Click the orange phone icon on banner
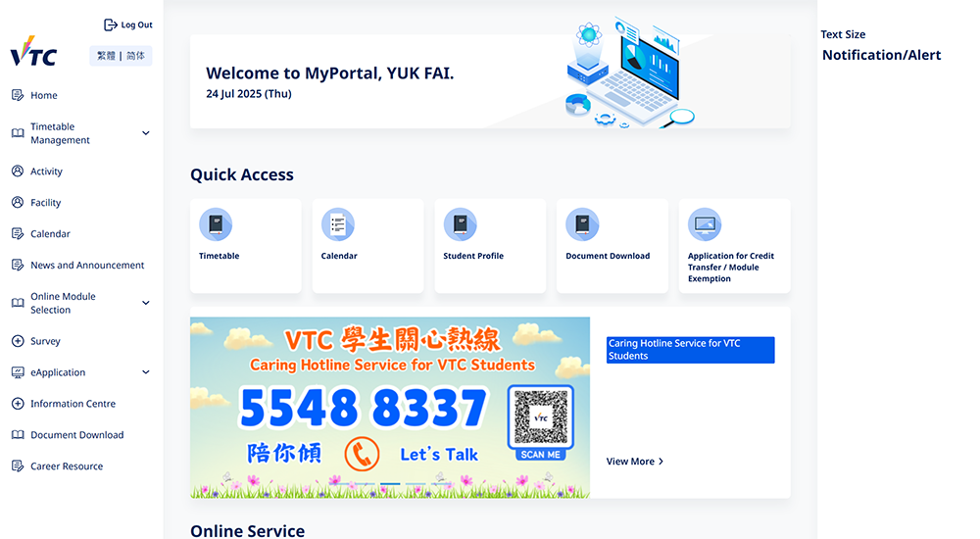 (x=362, y=454)
